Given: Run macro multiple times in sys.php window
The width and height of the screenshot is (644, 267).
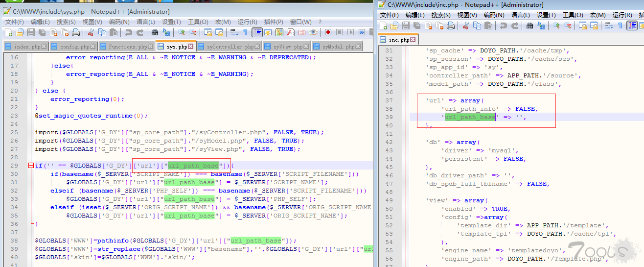Looking at the screenshot, I should click(362, 32).
